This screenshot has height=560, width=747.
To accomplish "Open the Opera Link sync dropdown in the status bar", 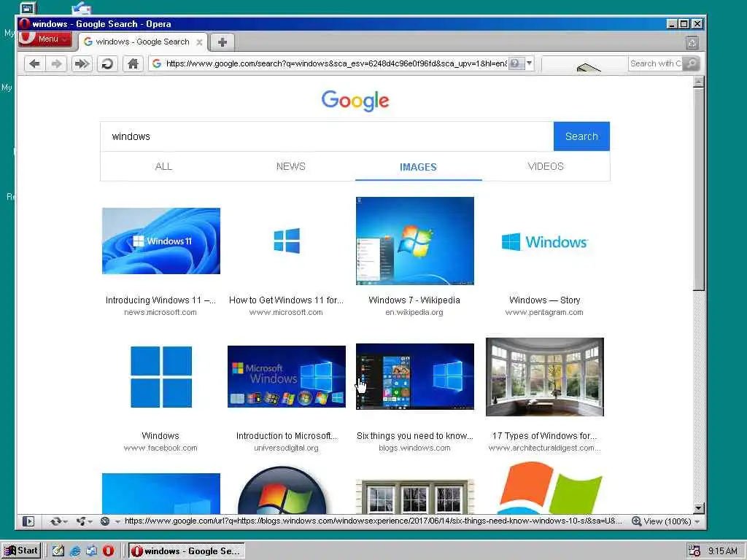I will coord(58,521).
